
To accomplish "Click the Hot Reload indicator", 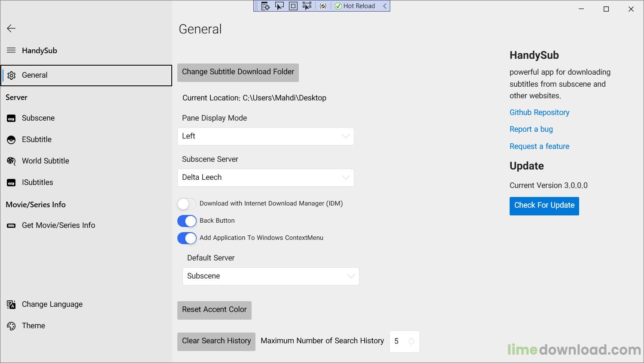I will [x=355, y=6].
